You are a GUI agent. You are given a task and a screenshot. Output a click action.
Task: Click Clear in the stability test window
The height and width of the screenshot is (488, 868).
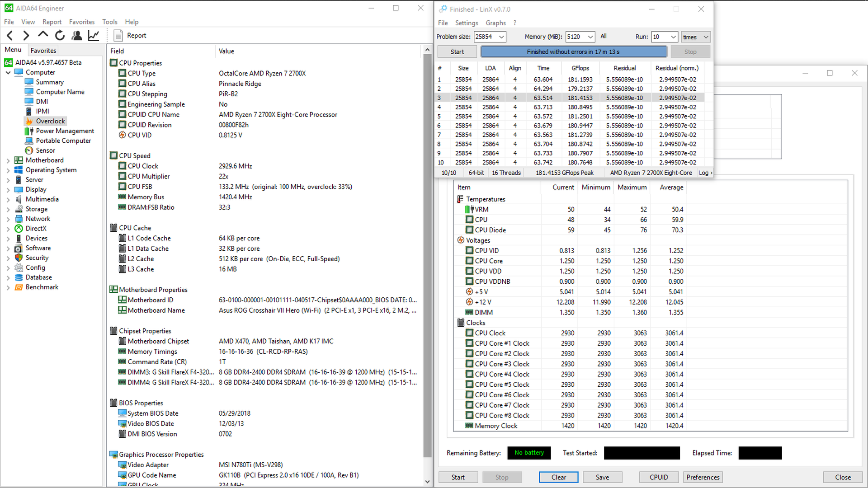click(x=558, y=477)
